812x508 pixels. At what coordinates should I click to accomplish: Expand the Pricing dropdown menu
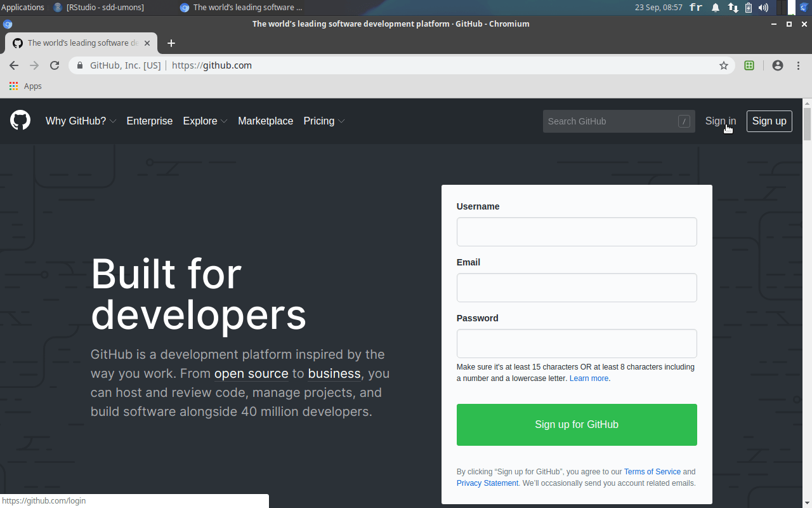point(324,121)
